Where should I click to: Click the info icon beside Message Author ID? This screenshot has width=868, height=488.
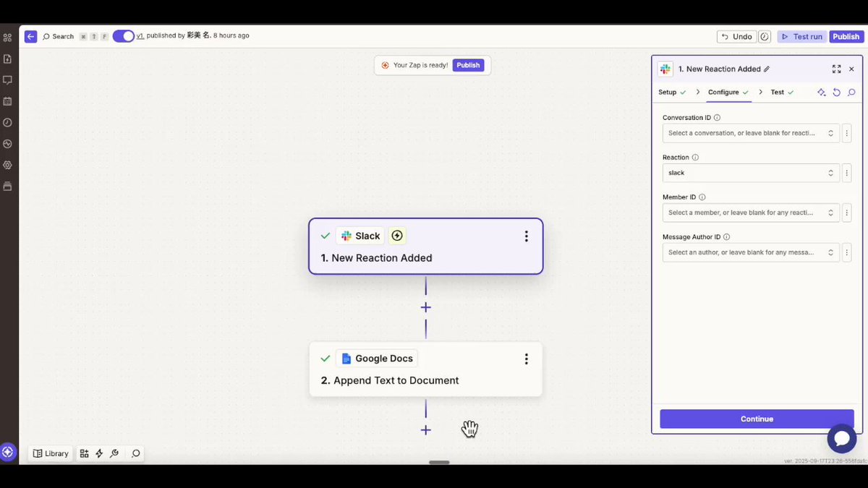(726, 237)
